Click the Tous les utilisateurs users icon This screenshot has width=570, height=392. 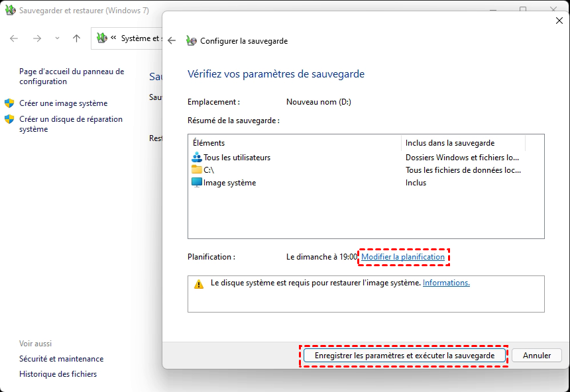pos(197,158)
